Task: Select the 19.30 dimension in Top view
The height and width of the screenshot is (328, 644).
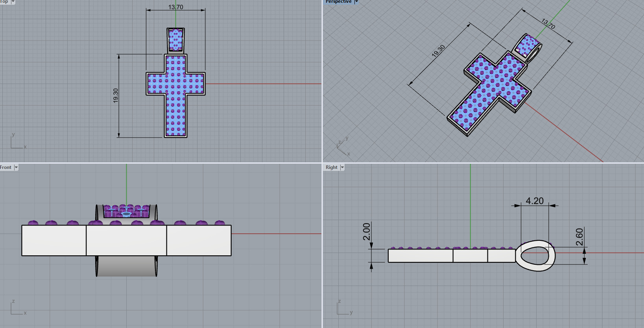Action: pyautogui.click(x=116, y=95)
